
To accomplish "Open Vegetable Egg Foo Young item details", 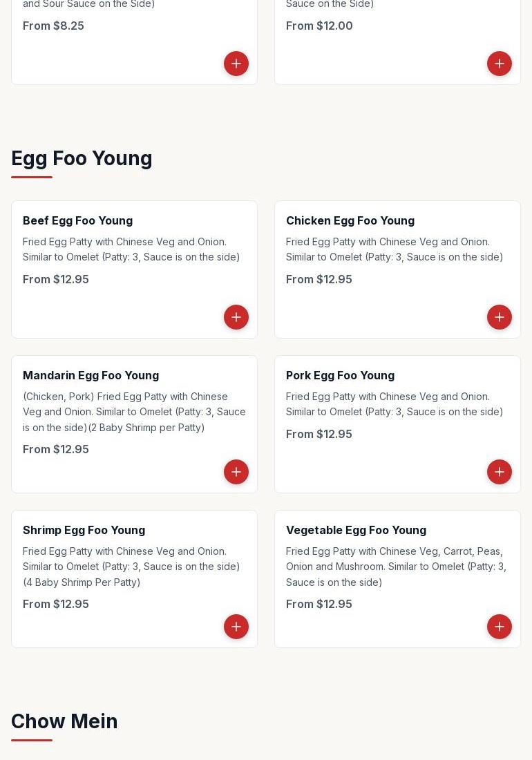I will 356,530.
